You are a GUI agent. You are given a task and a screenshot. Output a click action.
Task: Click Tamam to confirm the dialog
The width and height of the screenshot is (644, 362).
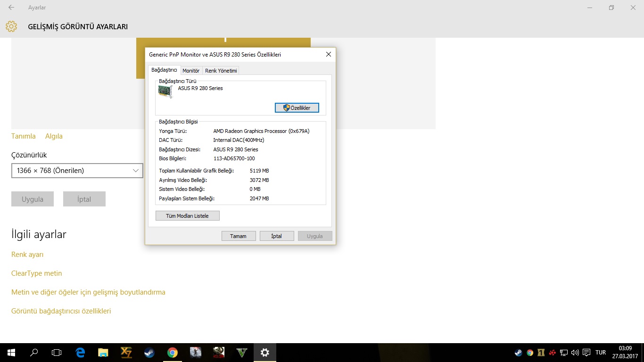pos(239,236)
